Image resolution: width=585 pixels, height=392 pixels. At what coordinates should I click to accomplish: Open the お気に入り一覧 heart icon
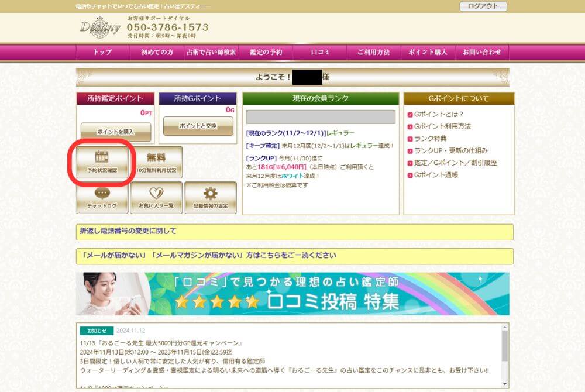point(156,198)
